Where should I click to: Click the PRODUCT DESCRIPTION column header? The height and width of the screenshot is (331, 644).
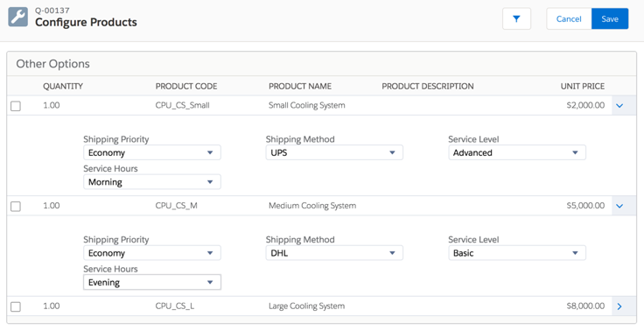coord(428,87)
